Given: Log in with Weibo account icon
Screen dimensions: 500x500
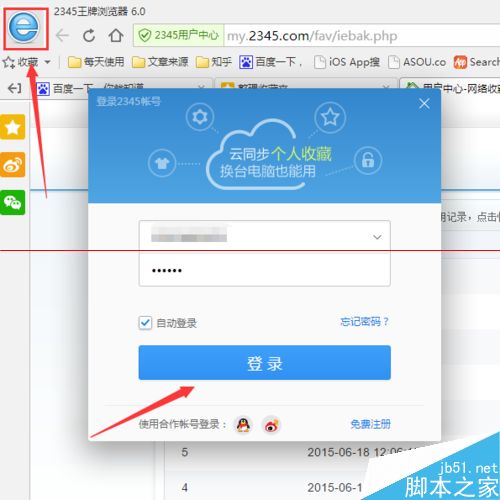Looking at the screenshot, I should pyautogui.click(x=271, y=424).
